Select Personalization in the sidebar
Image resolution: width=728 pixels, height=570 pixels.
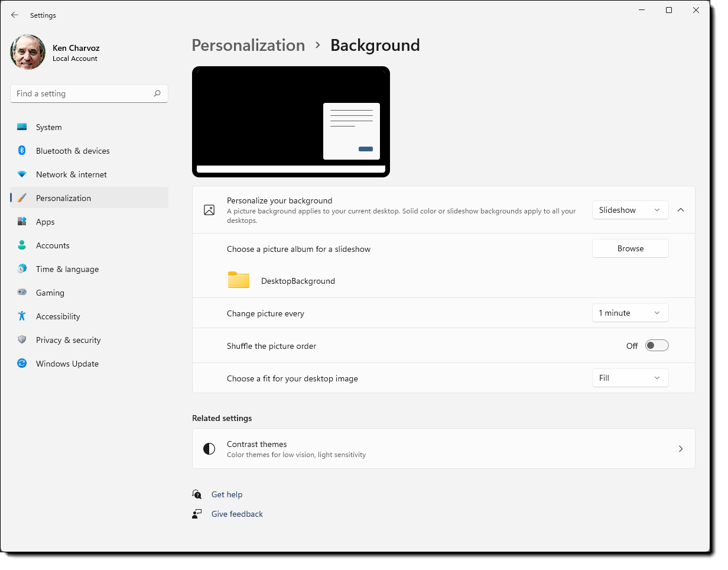(x=89, y=198)
